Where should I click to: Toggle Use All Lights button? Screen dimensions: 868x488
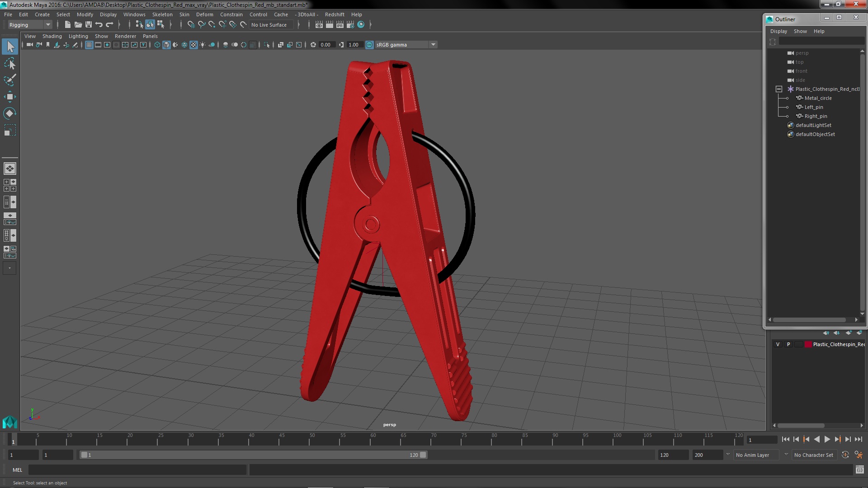pyautogui.click(x=203, y=45)
